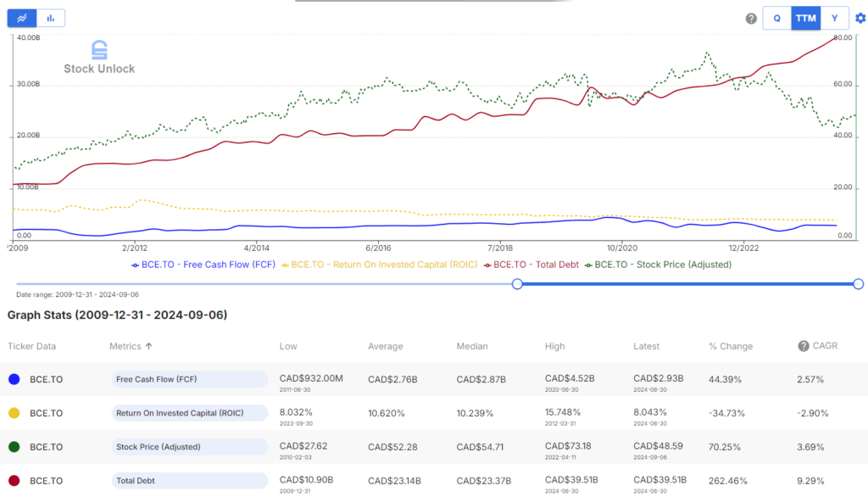Sort Metrics column with arrow icon
The width and height of the screenshot is (868, 497).
point(149,346)
